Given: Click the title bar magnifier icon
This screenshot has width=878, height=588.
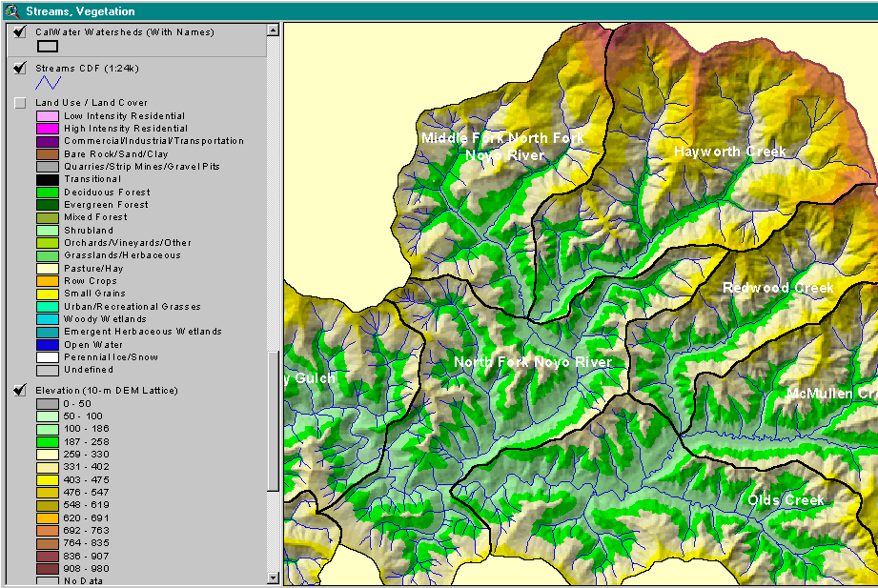Looking at the screenshot, I should [11, 10].
